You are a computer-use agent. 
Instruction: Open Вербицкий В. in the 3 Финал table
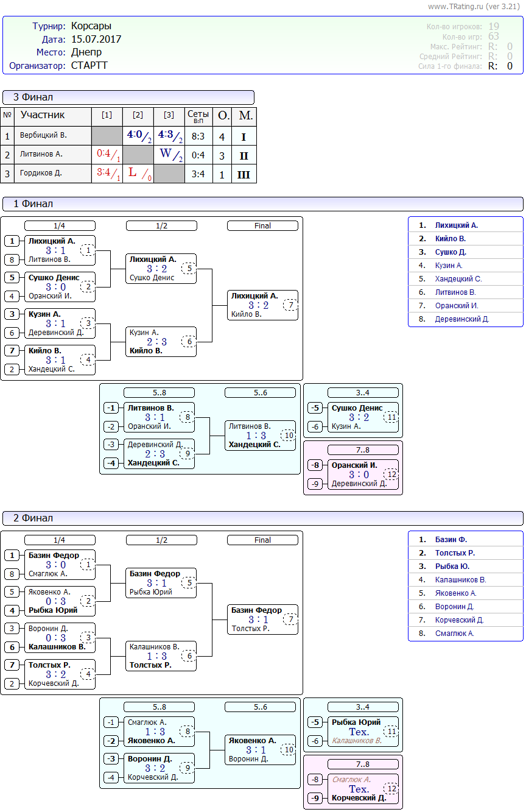43,136
